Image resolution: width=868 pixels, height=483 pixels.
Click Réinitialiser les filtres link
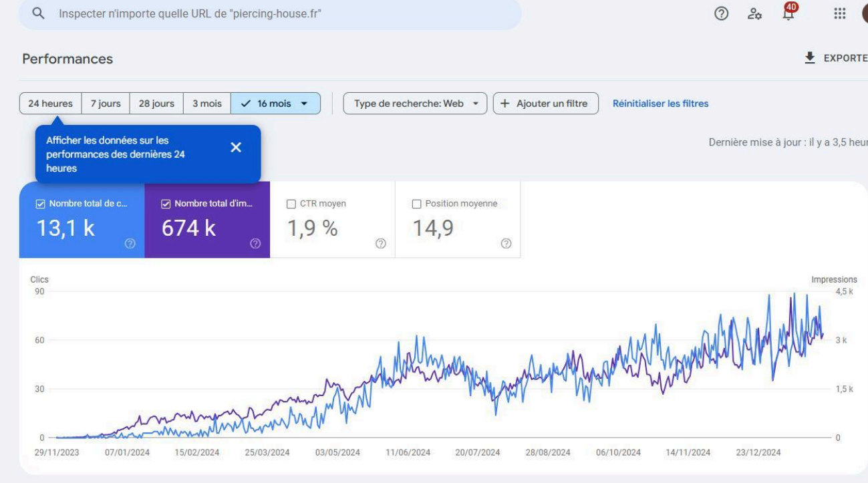[x=660, y=104]
